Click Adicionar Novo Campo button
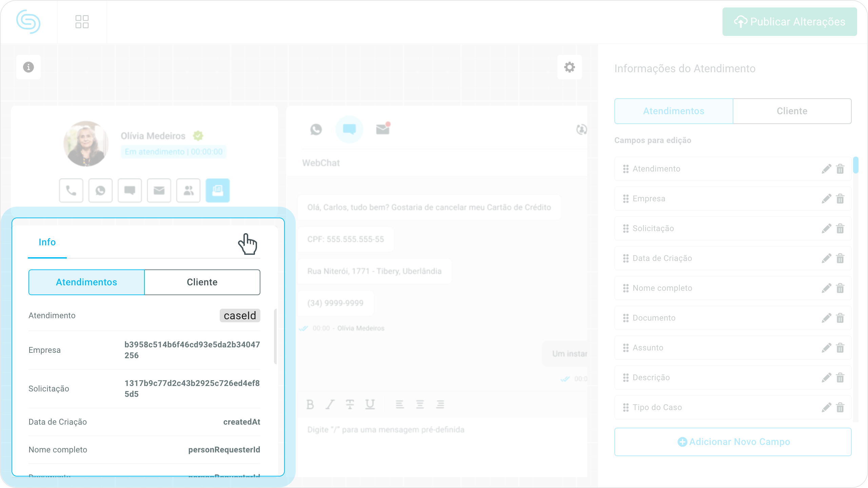Screen dimensions: 868x488 (733, 442)
